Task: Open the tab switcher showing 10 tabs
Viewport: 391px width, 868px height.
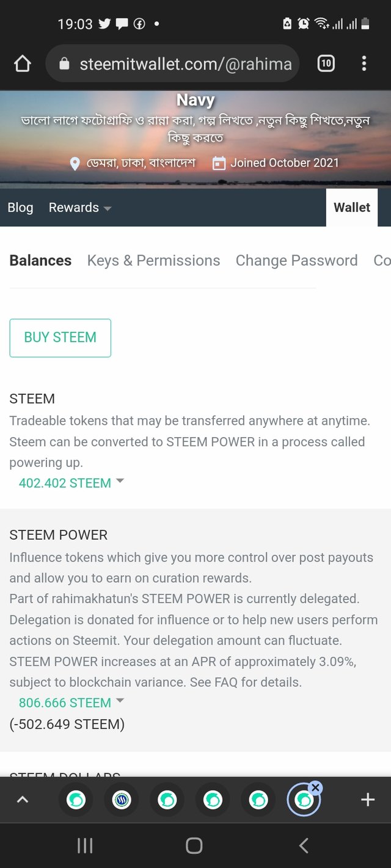Action: tap(326, 63)
